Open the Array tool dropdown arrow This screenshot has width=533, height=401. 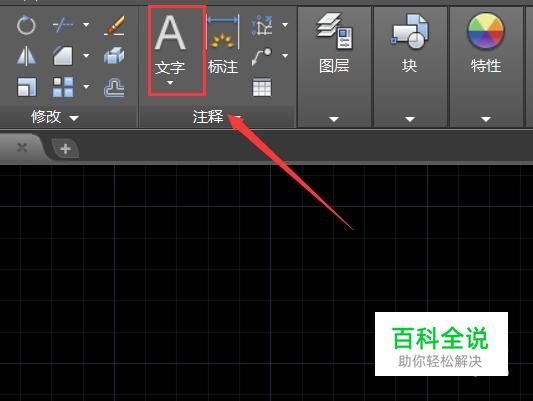(86, 87)
